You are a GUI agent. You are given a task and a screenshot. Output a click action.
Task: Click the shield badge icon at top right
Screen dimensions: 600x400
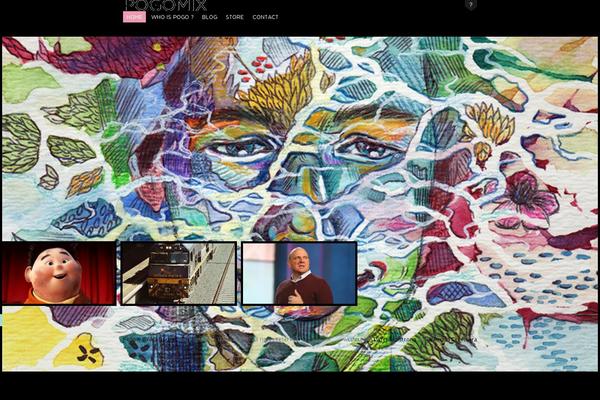pyautogui.click(x=471, y=5)
